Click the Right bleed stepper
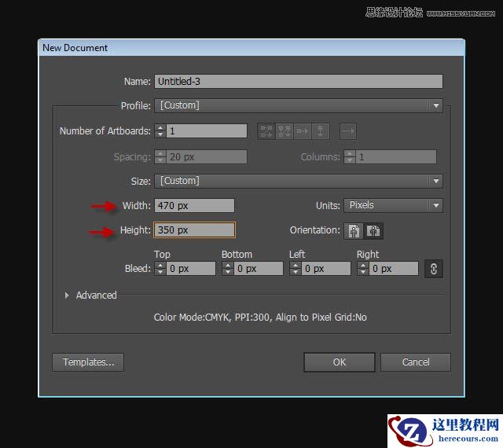 [363, 269]
